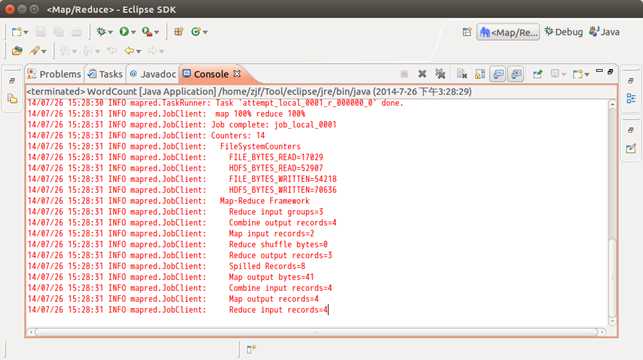Click the Open Type icon

click(x=17, y=51)
